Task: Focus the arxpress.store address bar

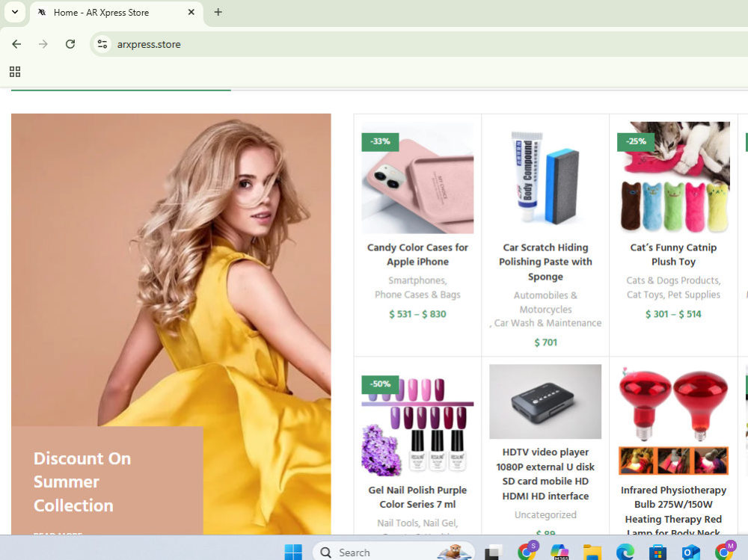Action: point(420,44)
